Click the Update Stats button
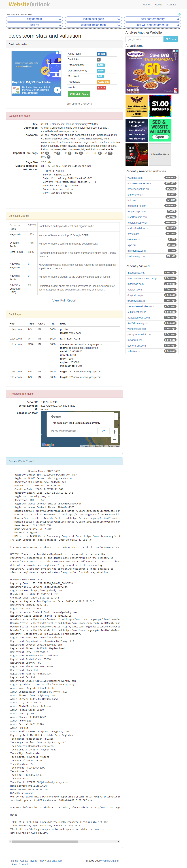 pyautogui.click(x=79, y=94)
